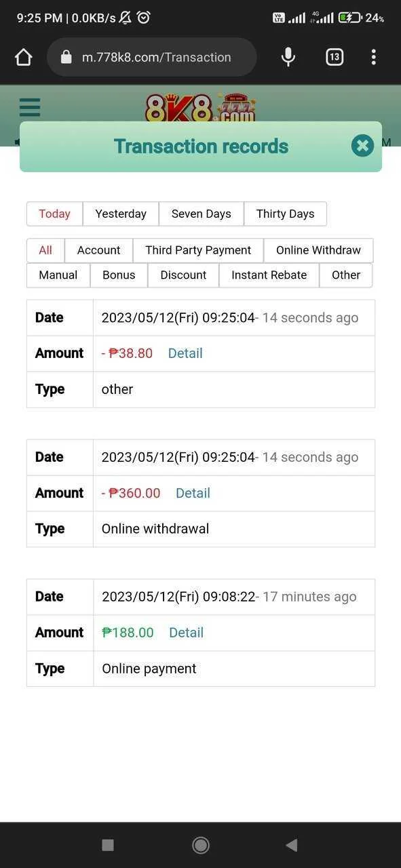Open Detail for the ₱38.80 transaction

pyautogui.click(x=185, y=353)
